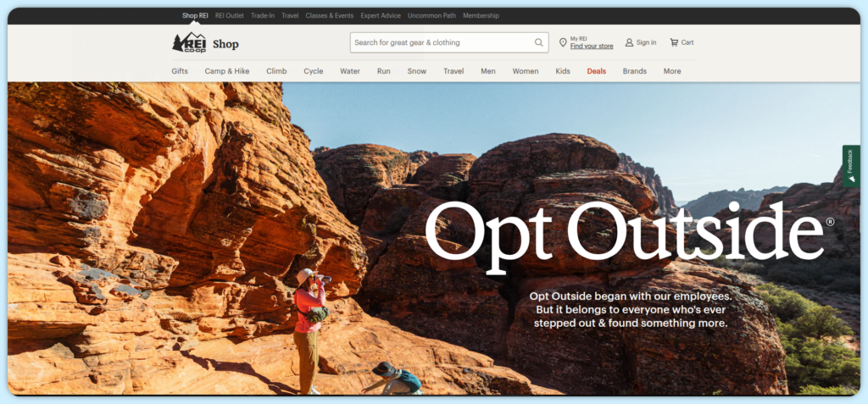This screenshot has width=868, height=404.
Task: Open the Run category
Action: tap(384, 71)
